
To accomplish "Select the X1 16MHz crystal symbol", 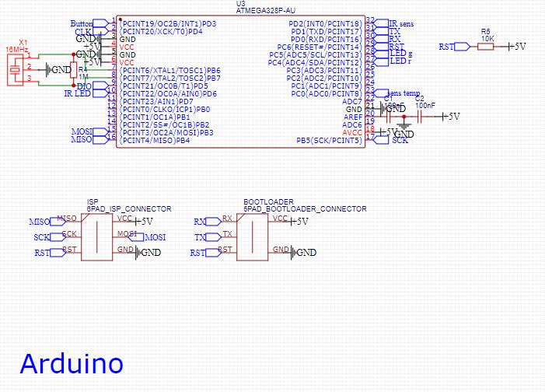I will pyautogui.click(x=16, y=70).
